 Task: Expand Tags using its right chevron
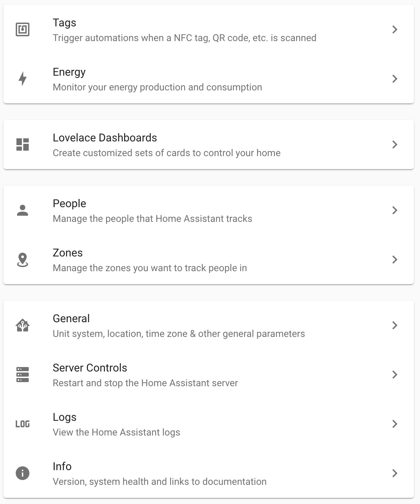tap(395, 29)
